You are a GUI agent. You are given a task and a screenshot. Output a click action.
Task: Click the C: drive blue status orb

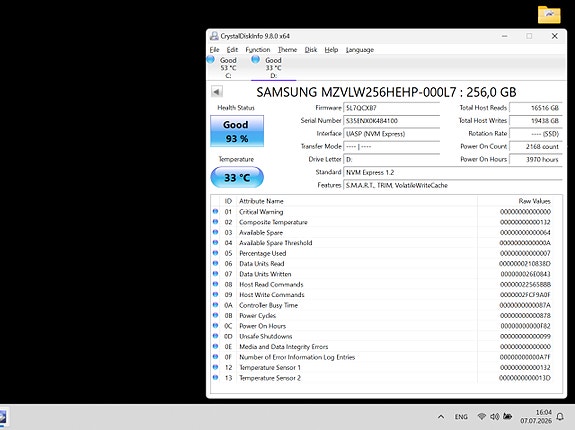coord(210,59)
